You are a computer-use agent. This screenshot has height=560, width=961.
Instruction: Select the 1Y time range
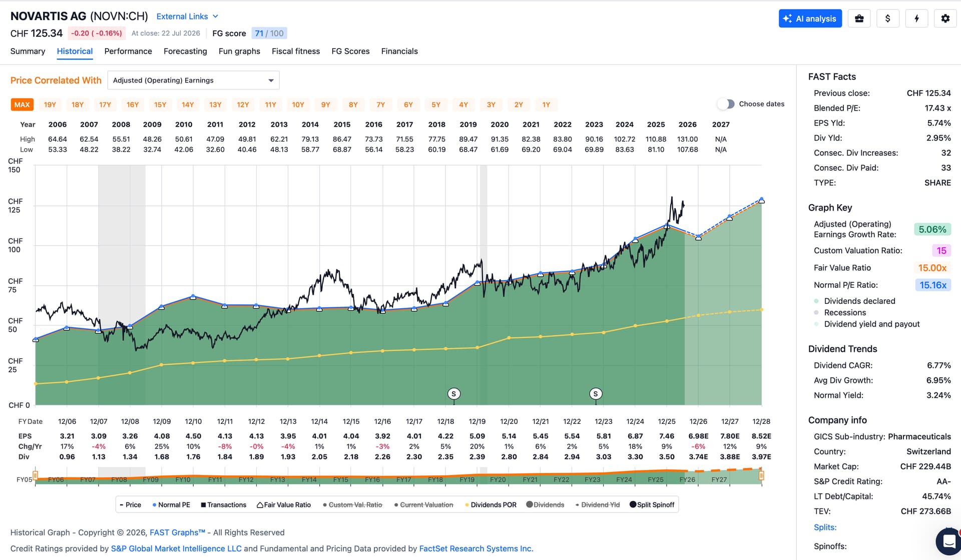[x=546, y=105]
